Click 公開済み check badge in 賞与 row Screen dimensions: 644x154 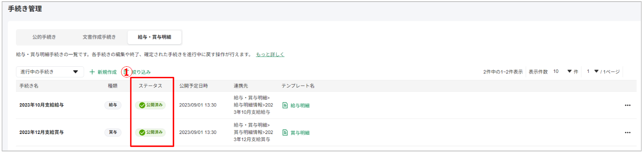click(x=150, y=133)
